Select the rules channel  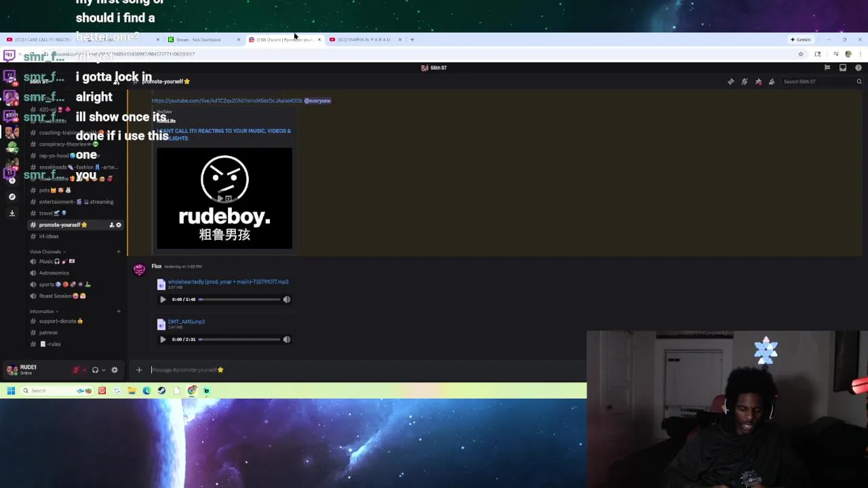75,344
